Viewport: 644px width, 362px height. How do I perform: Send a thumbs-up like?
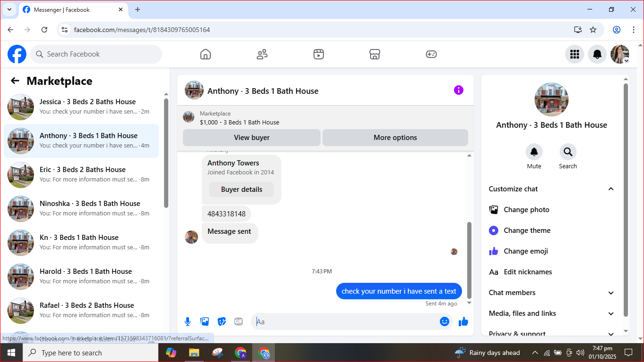pyautogui.click(x=463, y=321)
